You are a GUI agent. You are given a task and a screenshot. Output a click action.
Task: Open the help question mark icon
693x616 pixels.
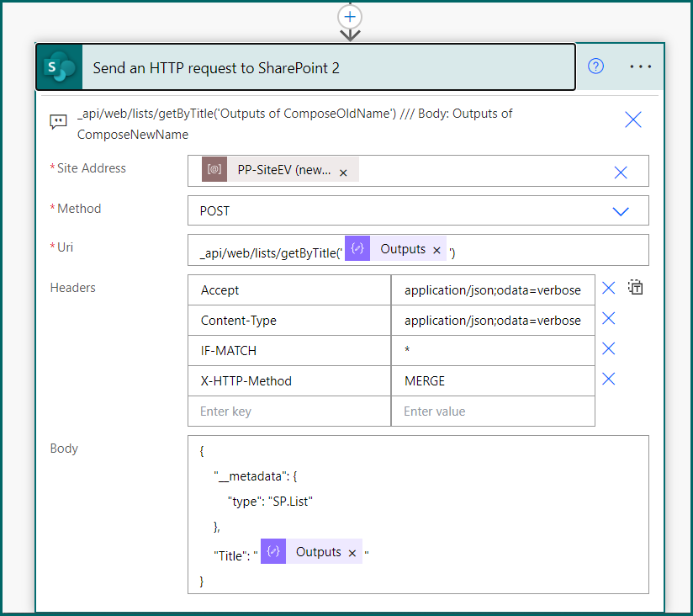(595, 66)
